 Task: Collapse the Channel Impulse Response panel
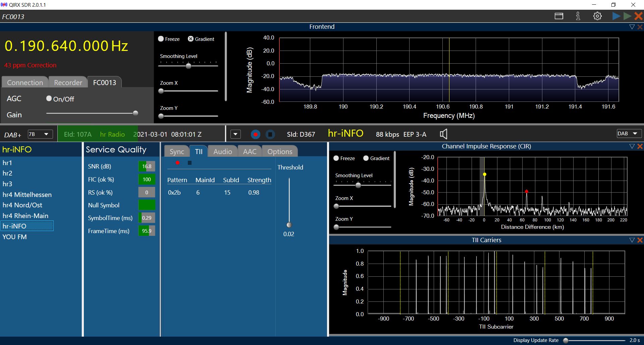632,146
